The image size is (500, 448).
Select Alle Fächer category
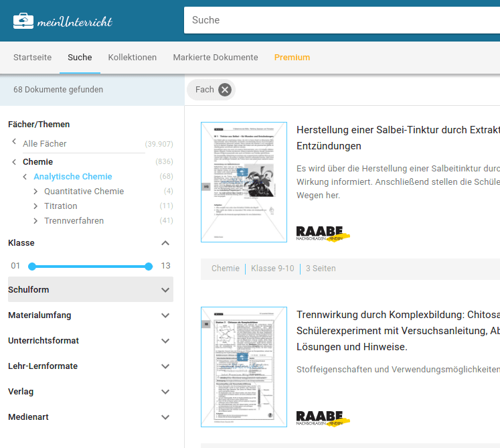(45, 144)
